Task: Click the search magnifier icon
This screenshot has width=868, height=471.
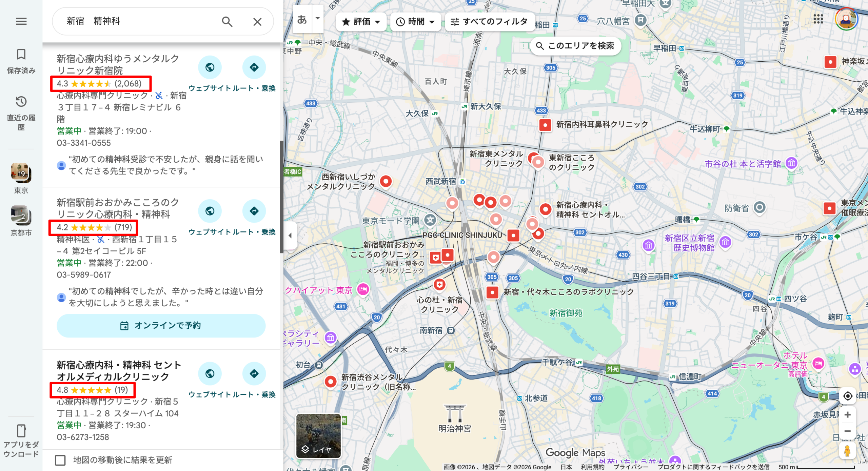Action: point(227,21)
